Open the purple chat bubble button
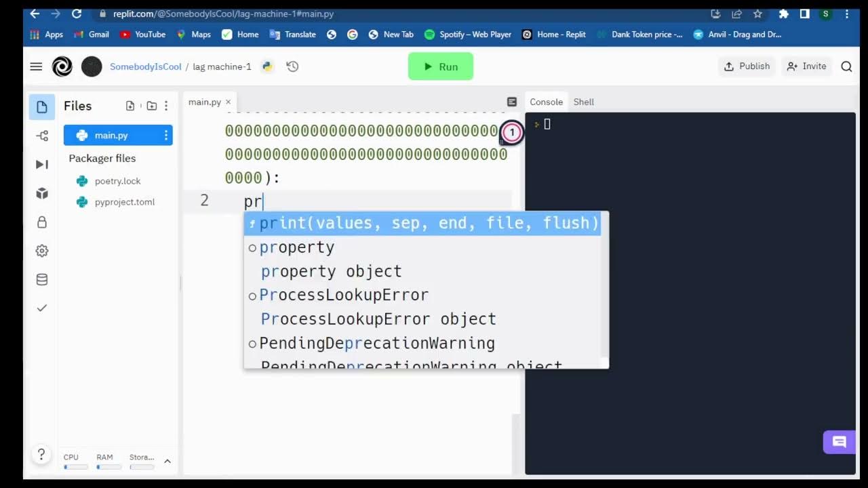868x488 pixels. [x=839, y=443]
